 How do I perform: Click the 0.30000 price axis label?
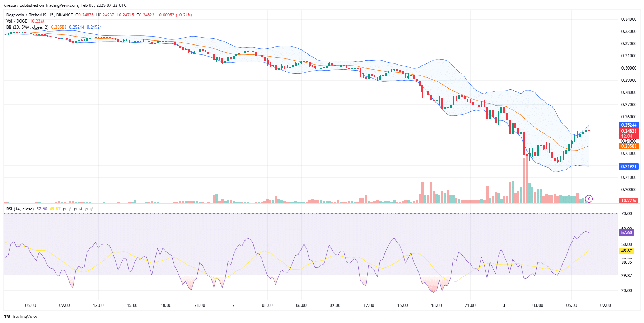(629, 68)
